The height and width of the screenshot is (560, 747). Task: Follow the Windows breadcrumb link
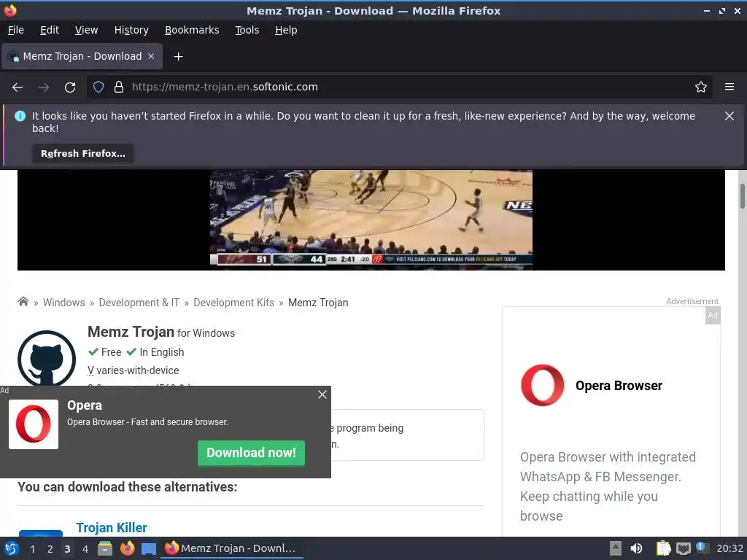pyautogui.click(x=64, y=303)
